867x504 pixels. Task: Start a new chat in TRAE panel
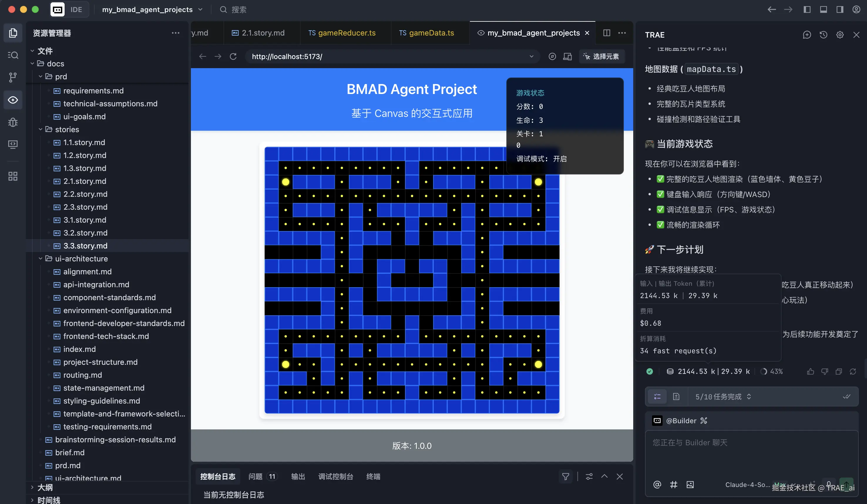[806, 35]
